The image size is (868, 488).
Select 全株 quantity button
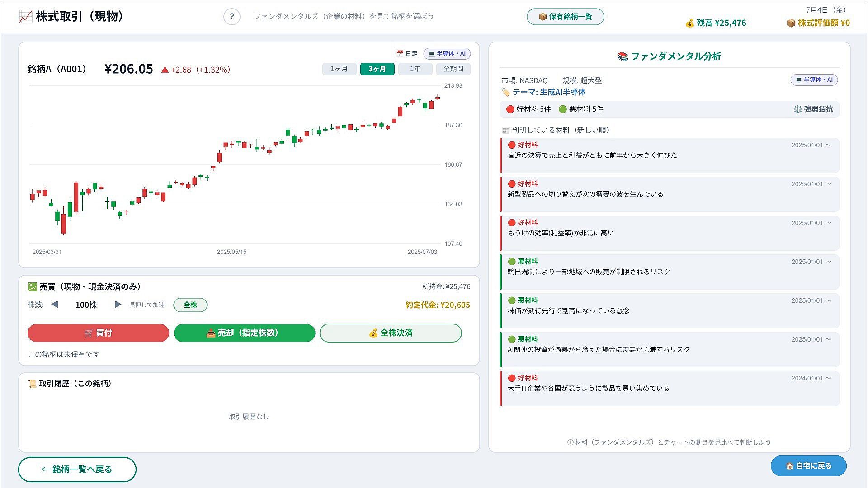190,305
